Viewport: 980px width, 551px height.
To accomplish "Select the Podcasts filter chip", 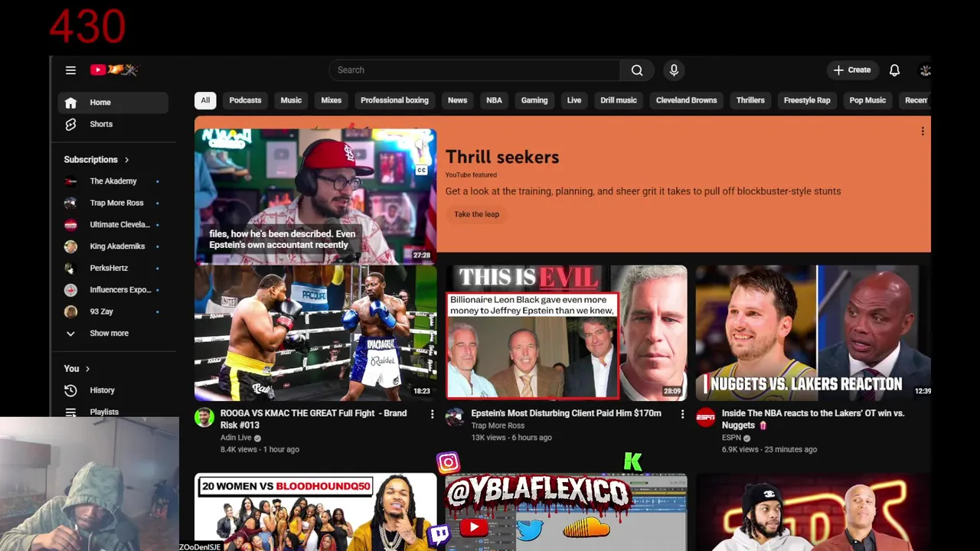I will [245, 100].
